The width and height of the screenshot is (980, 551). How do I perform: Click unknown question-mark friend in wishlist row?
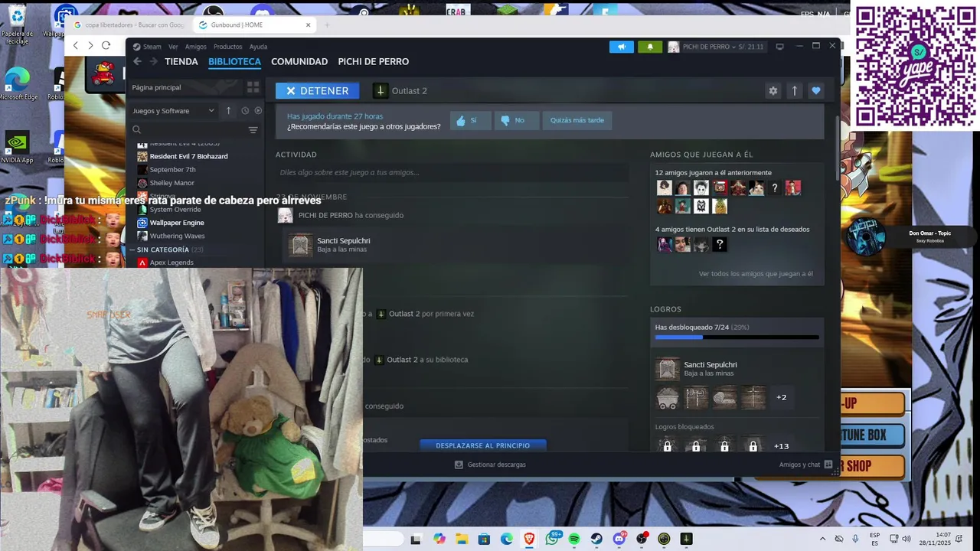click(x=719, y=245)
